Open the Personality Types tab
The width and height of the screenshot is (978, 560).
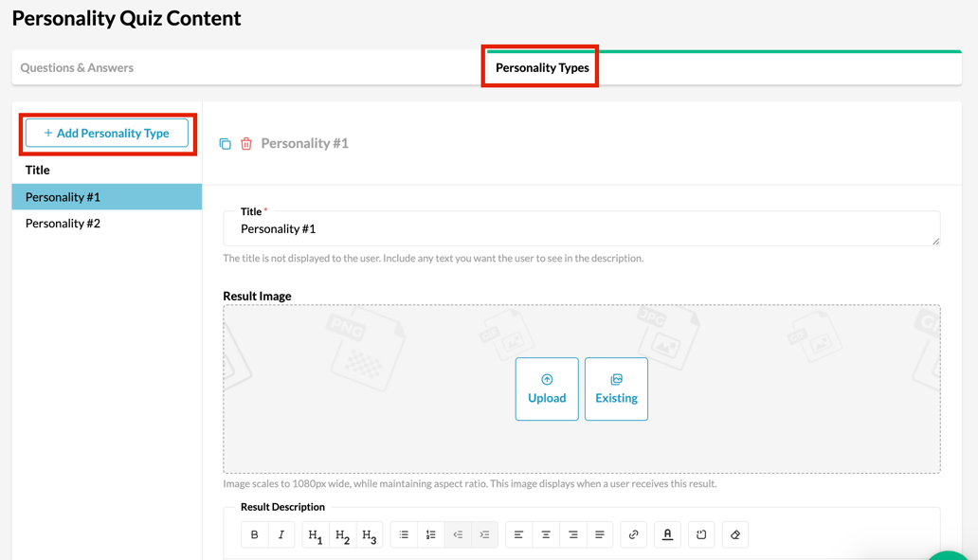pyautogui.click(x=542, y=68)
